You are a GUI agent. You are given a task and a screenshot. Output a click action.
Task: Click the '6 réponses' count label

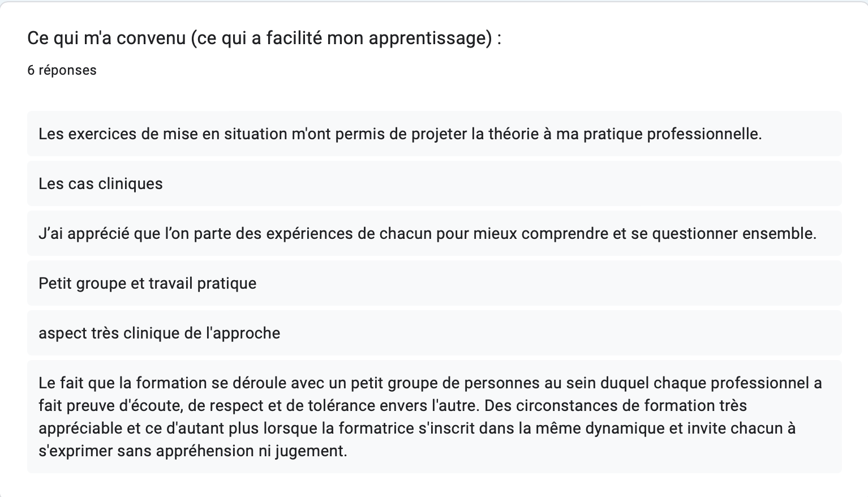pyautogui.click(x=62, y=70)
